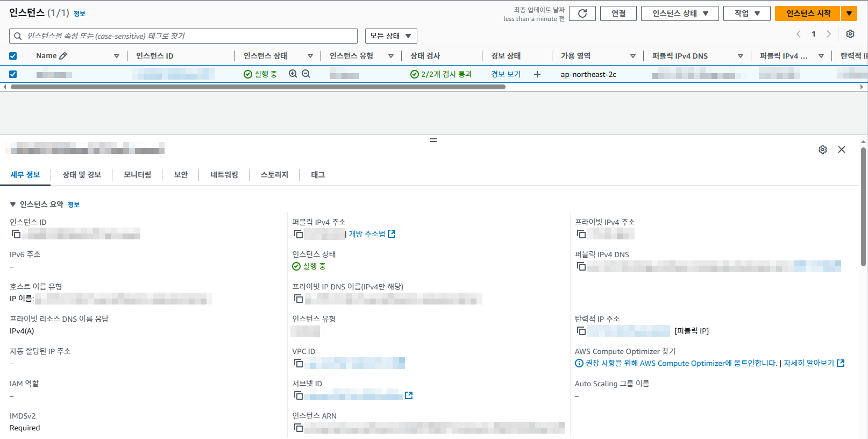Toggle the select-all instances header checkbox
Screen dimensions: 868x439
coord(13,56)
